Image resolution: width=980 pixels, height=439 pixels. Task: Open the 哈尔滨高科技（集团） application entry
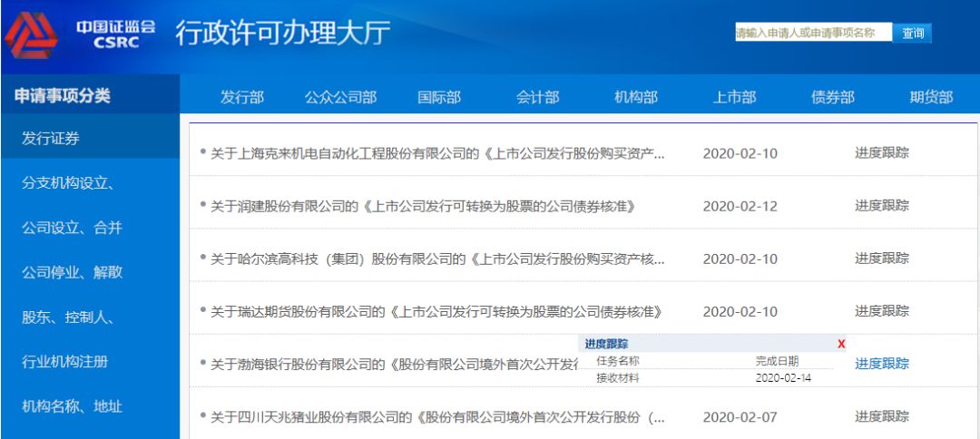tap(437, 259)
